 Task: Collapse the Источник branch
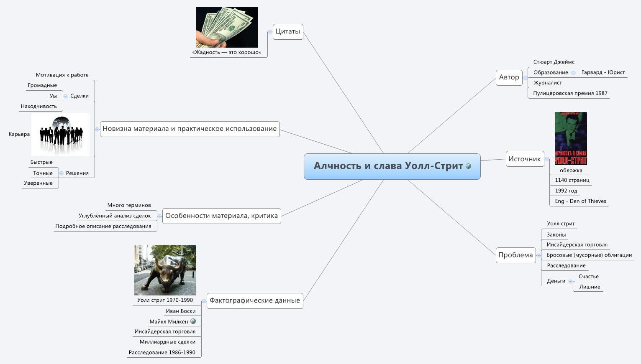[547, 159]
